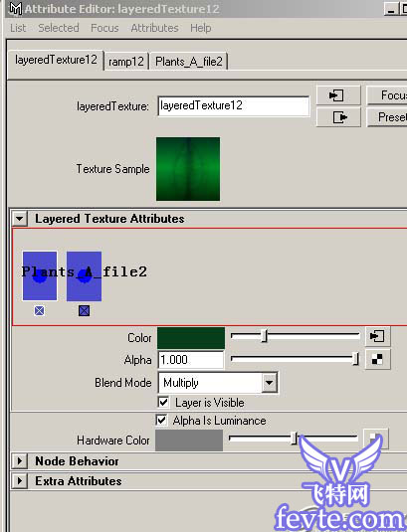Click the Color slider handle

point(265,336)
